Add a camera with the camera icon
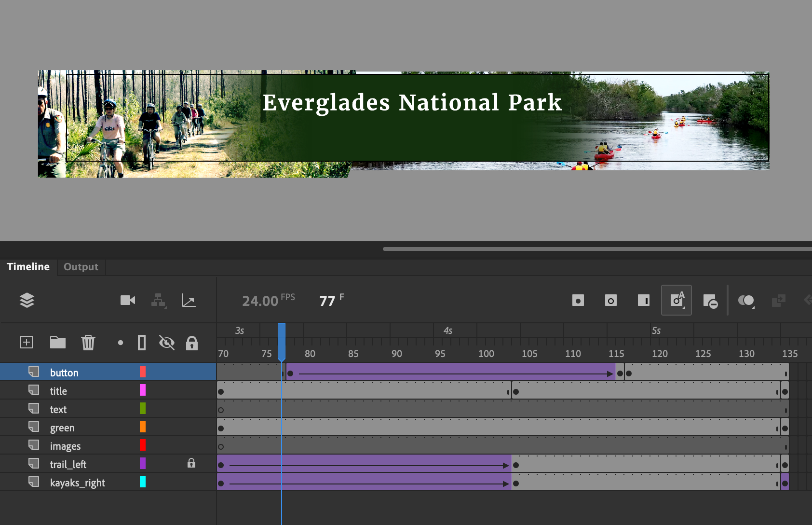This screenshot has width=812, height=525. click(x=128, y=300)
